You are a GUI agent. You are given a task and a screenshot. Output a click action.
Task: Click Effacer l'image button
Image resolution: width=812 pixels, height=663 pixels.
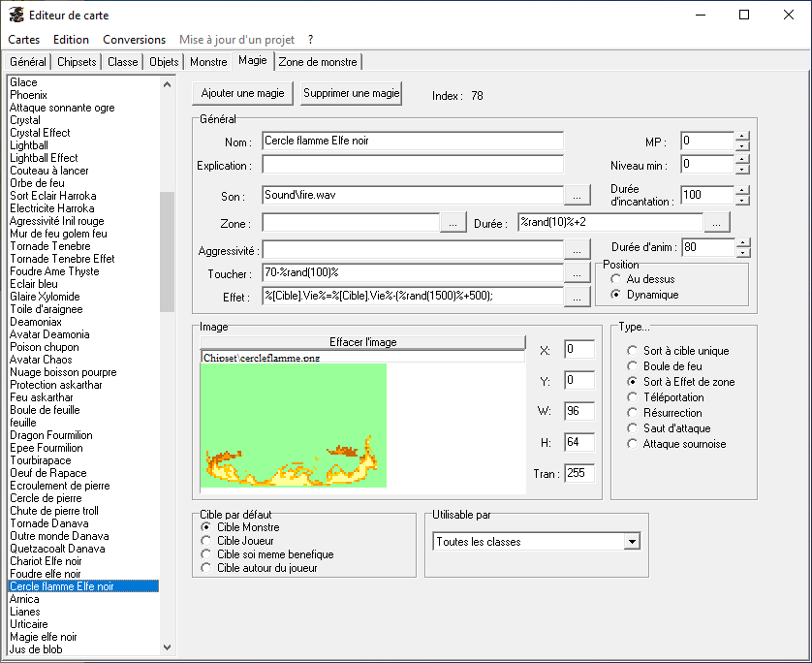[362, 342]
